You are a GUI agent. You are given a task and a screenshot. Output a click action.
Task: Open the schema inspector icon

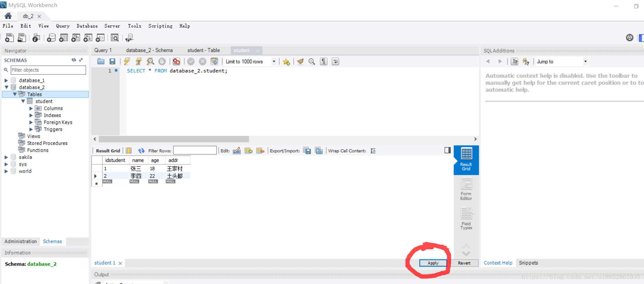36,38
